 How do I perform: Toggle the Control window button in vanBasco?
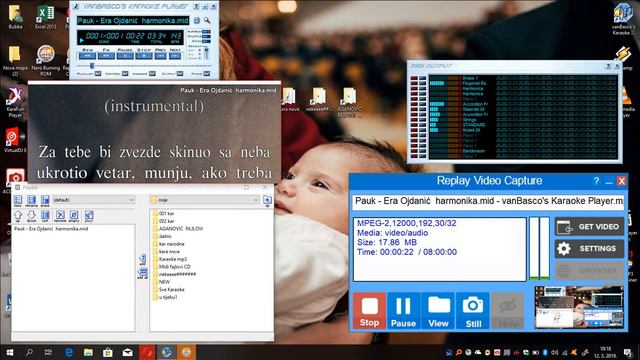125,73
